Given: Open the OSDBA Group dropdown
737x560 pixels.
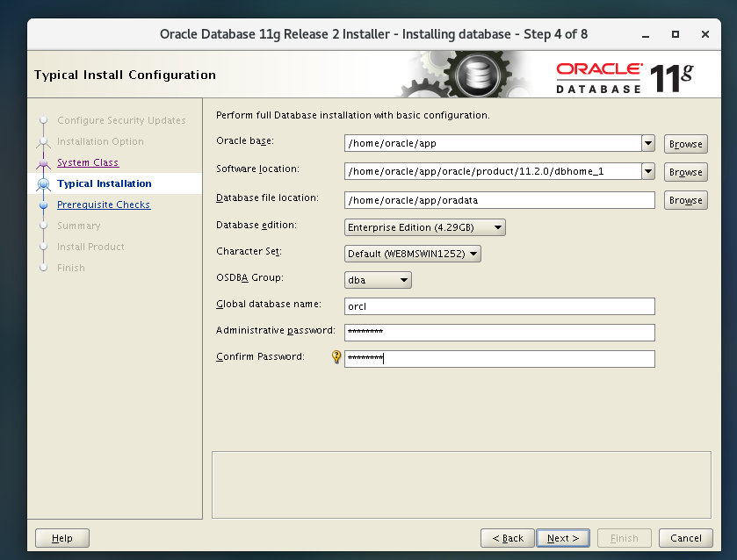Looking at the screenshot, I should tap(378, 280).
